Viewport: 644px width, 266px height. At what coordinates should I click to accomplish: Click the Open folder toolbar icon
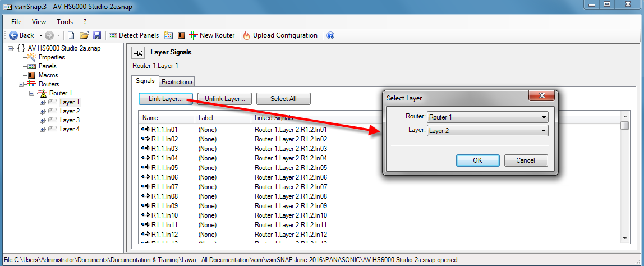(84, 35)
